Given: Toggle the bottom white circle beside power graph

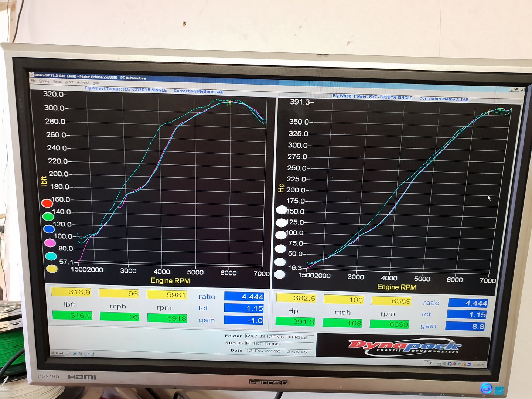Looking at the screenshot, I should (280, 274).
